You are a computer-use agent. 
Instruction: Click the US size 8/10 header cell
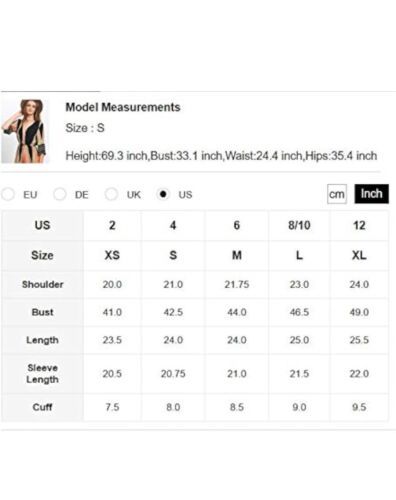pos(299,225)
